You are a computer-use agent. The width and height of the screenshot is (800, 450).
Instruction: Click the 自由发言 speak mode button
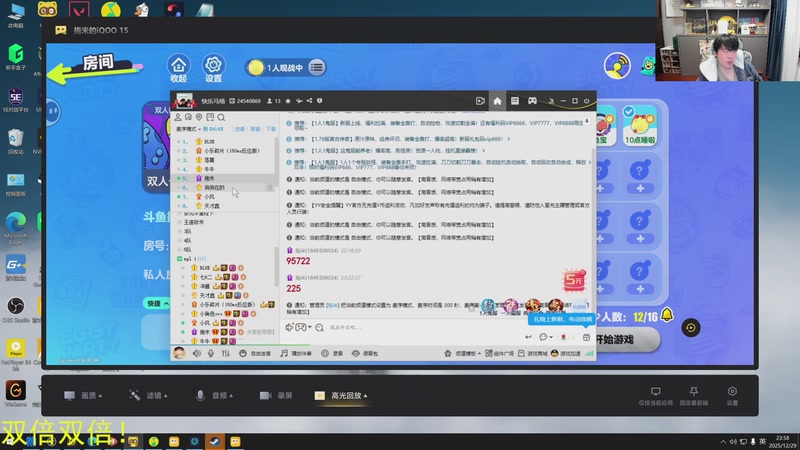coord(255,353)
